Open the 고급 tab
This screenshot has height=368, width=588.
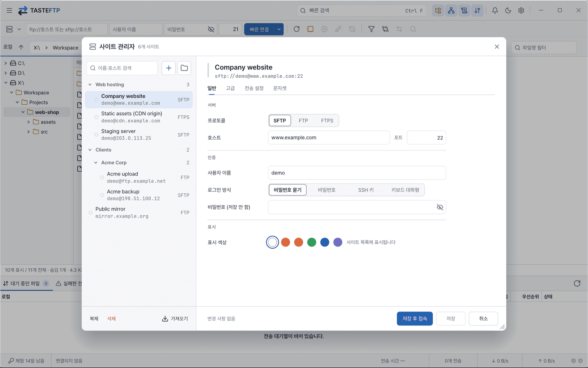[230, 88]
